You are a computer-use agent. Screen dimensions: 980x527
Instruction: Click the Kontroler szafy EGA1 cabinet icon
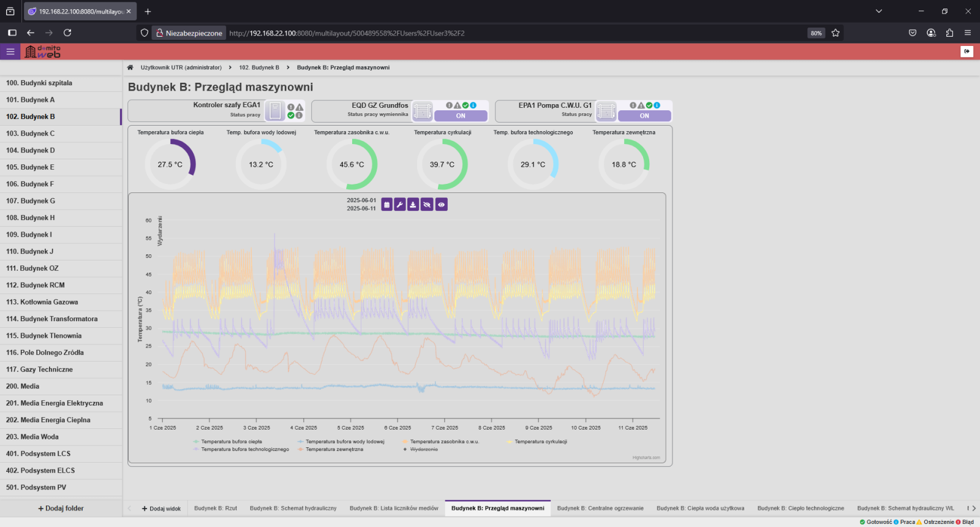point(275,111)
